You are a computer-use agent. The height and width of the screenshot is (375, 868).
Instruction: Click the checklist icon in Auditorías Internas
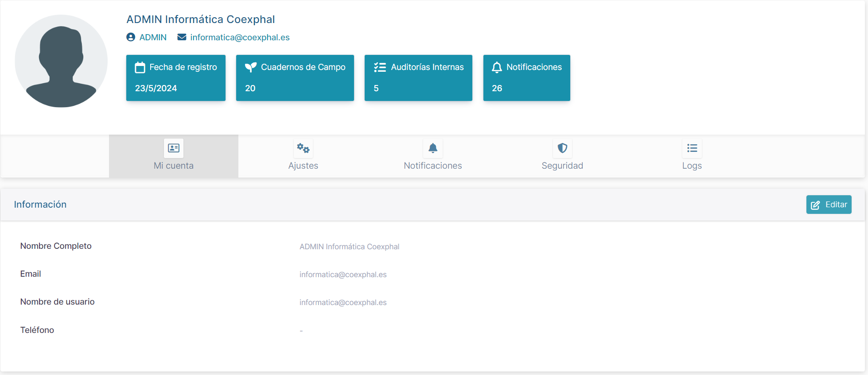pyautogui.click(x=380, y=67)
